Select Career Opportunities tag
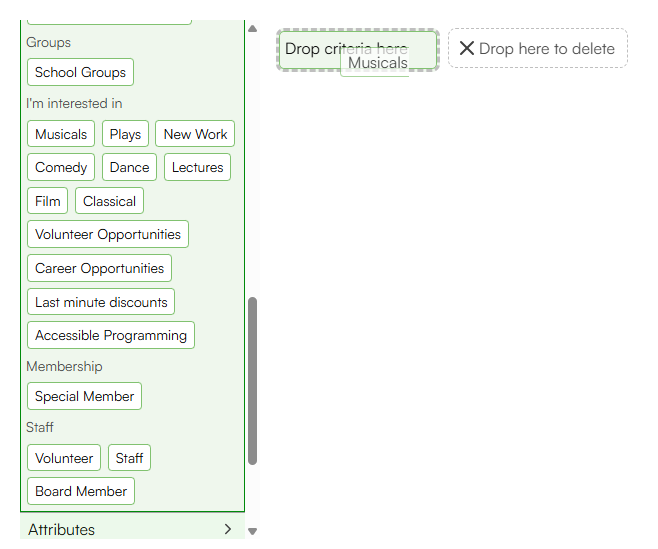This screenshot has width=658, height=549. [99, 268]
